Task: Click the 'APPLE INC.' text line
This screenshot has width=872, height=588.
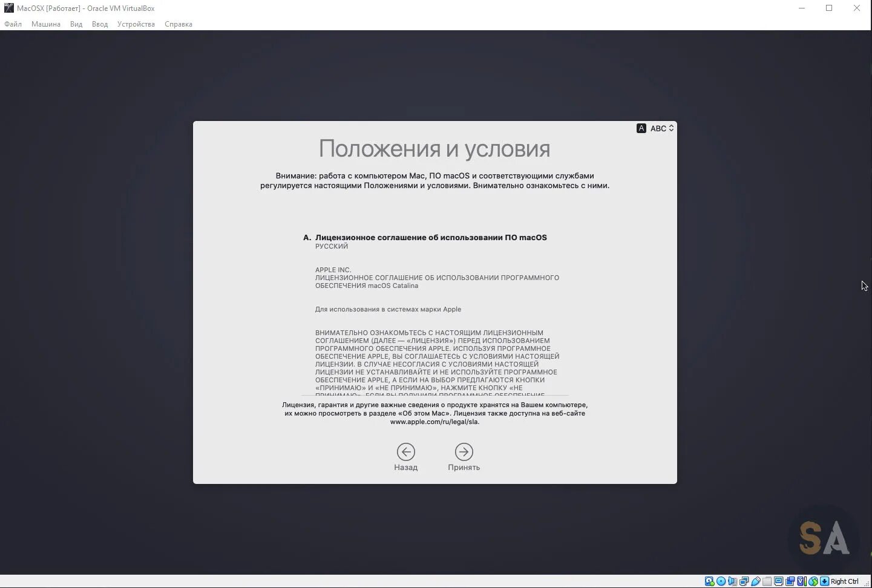Action: (333, 270)
